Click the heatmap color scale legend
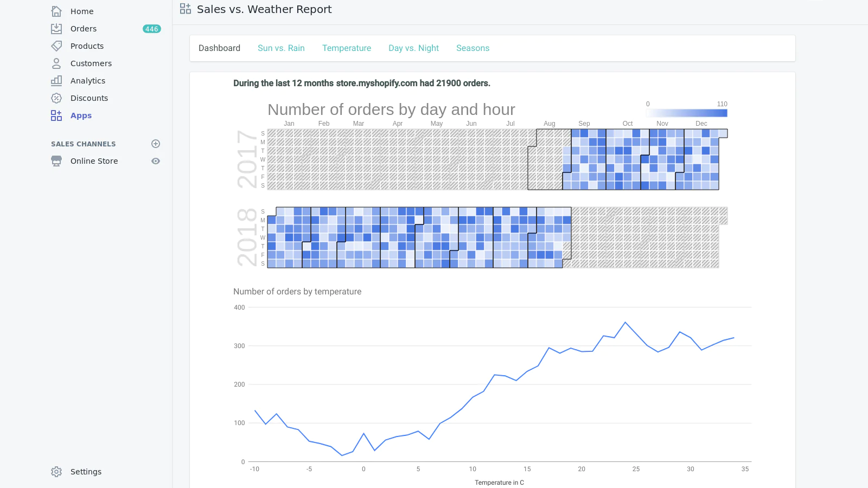Viewport: 868px width, 488px height. pos(686,113)
